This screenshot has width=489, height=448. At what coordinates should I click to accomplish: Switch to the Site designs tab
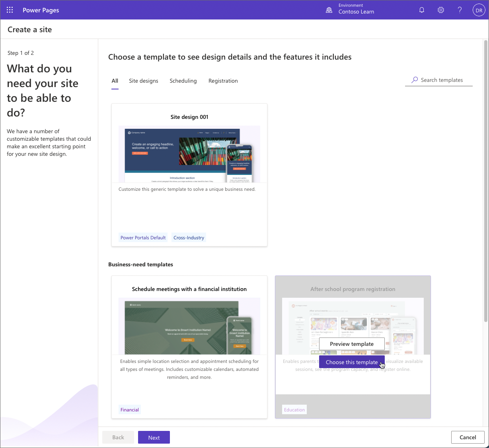pos(144,81)
